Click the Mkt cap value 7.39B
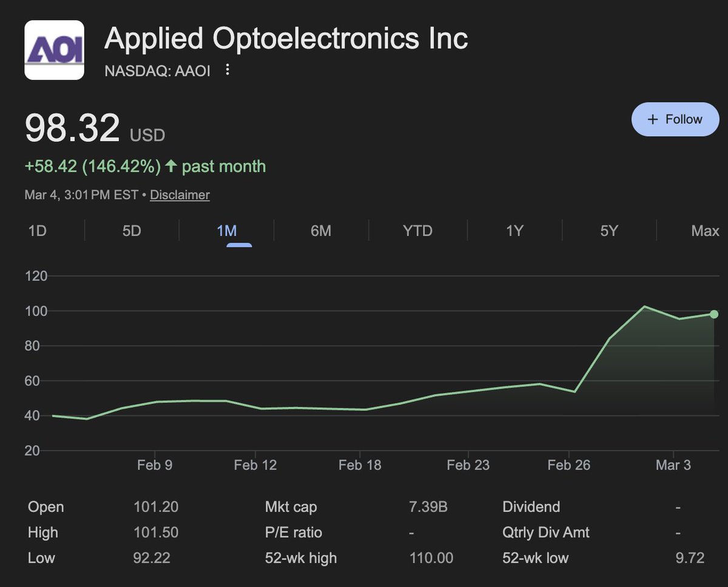Screen dimensions: 728x587 click(428, 507)
